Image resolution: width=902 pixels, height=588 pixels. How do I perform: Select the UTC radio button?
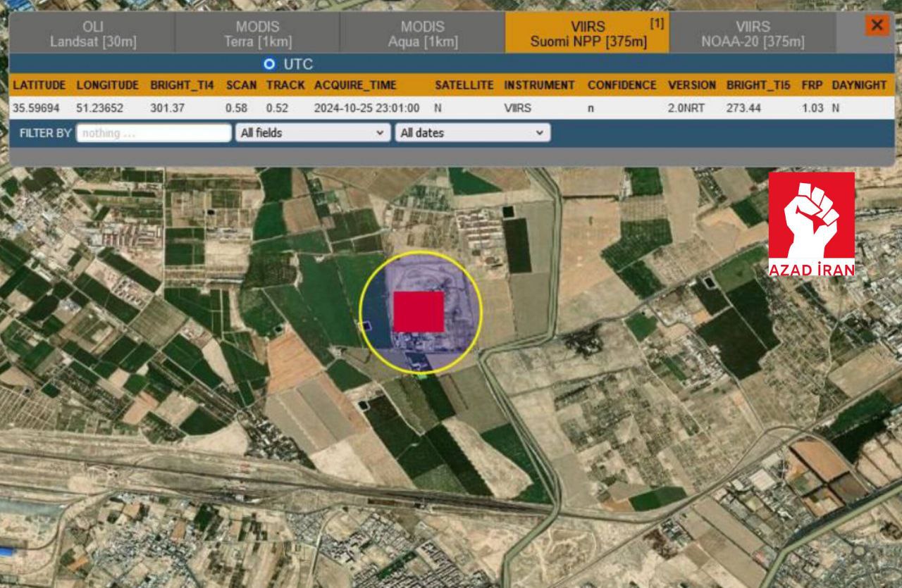point(268,64)
